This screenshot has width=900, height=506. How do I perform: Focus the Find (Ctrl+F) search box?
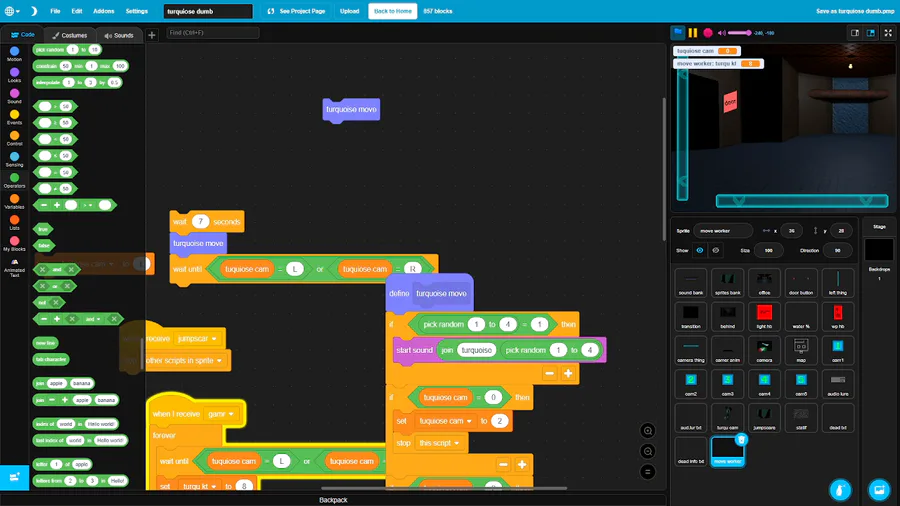[213, 33]
